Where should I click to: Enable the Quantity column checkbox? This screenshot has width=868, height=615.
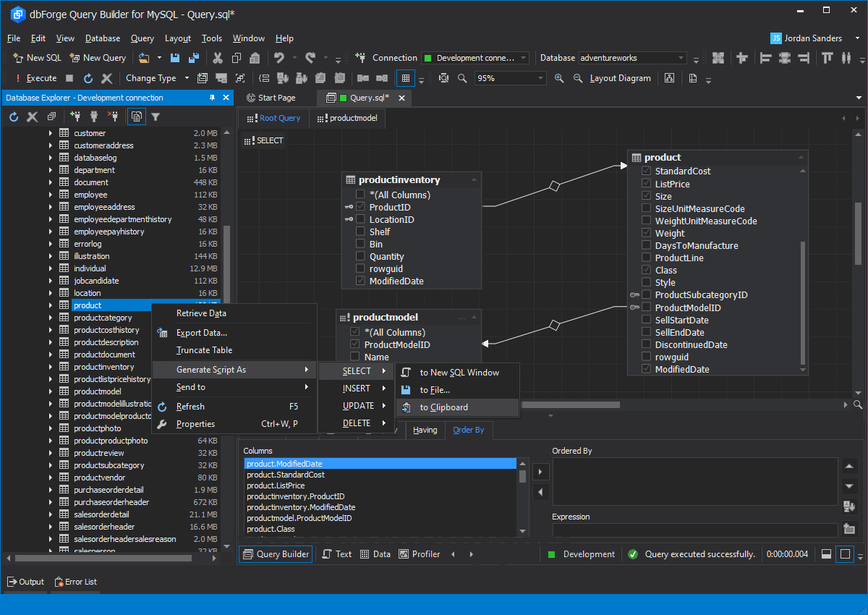[360, 256]
